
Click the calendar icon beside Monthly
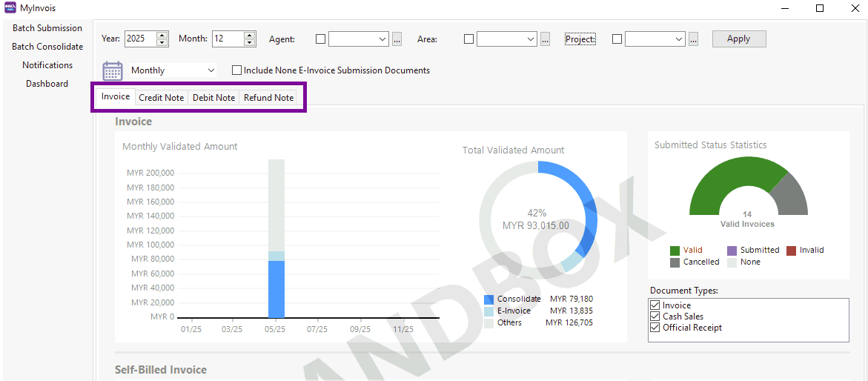coord(112,70)
